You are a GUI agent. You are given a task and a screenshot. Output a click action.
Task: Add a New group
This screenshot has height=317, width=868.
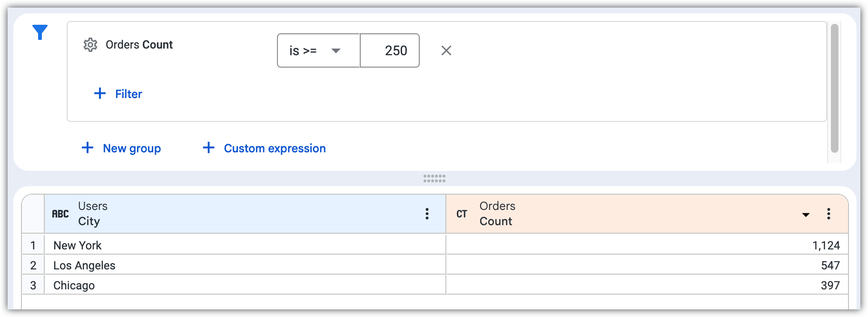121,148
